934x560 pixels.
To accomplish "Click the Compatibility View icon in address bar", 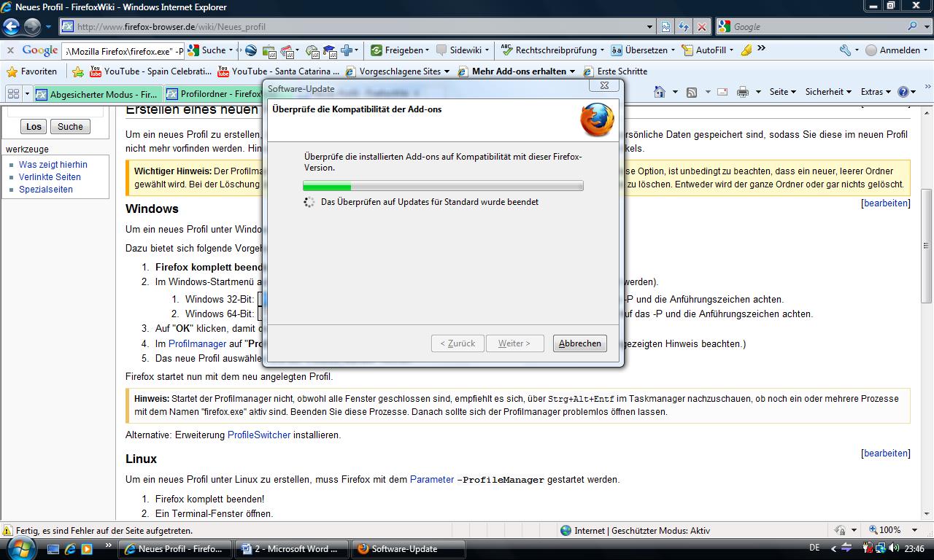I will (665, 27).
